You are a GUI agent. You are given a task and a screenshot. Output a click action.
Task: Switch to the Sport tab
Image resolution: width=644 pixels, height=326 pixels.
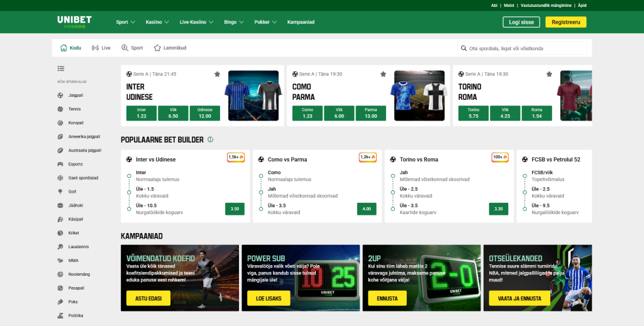point(132,48)
